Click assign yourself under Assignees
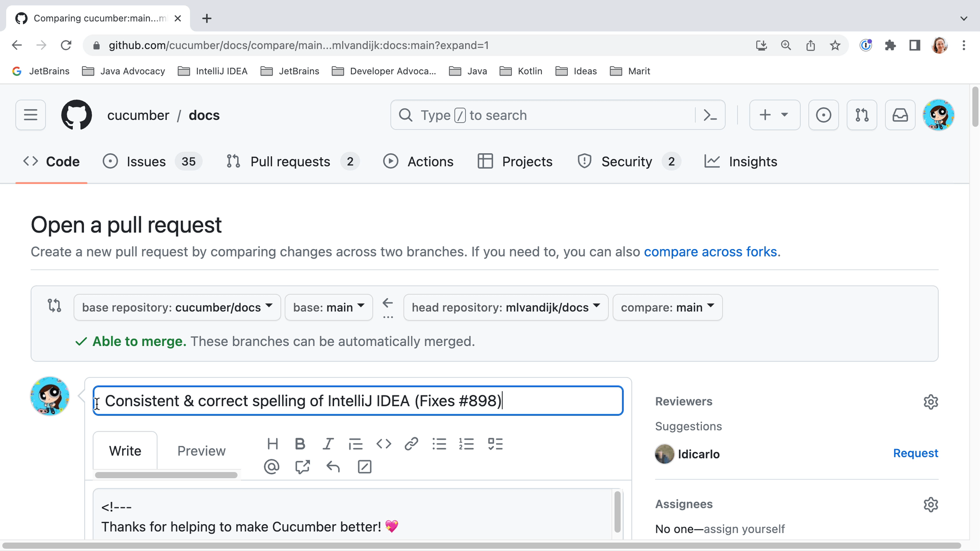Screen dimensions: 980x551 click(x=744, y=528)
